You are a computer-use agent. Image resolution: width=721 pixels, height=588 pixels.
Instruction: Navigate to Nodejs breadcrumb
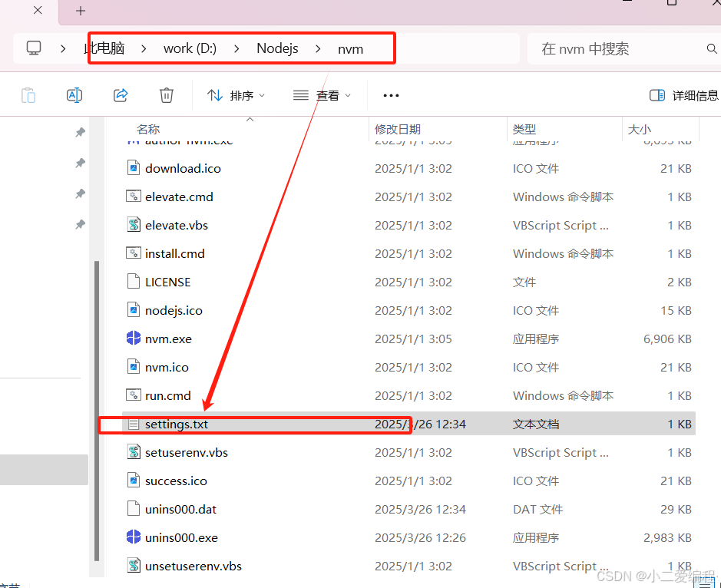(x=277, y=48)
